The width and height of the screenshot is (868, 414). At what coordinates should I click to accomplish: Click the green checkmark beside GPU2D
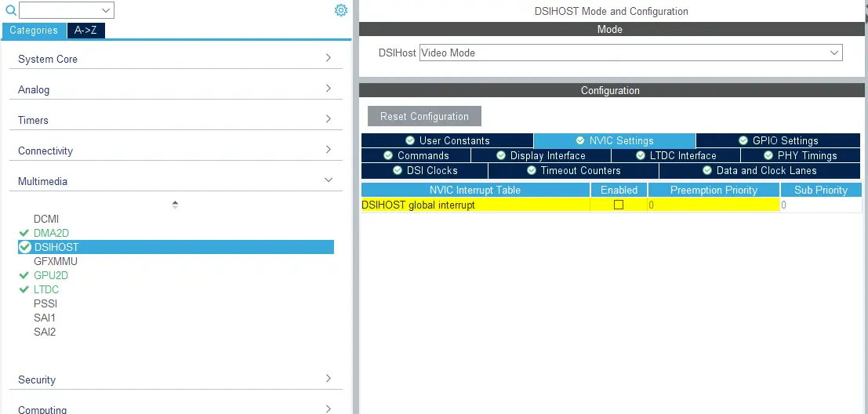24,275
